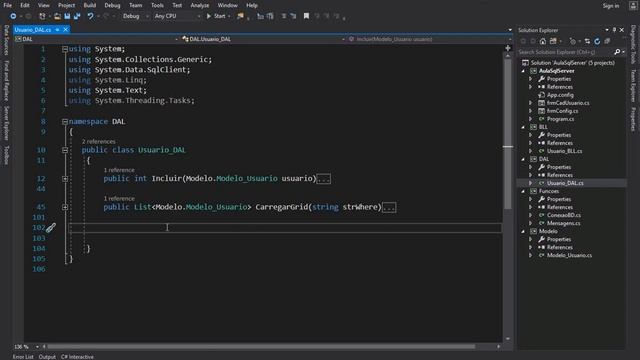
Task: Click the New Project toolbar icon
Action: [x=42, y=16]
